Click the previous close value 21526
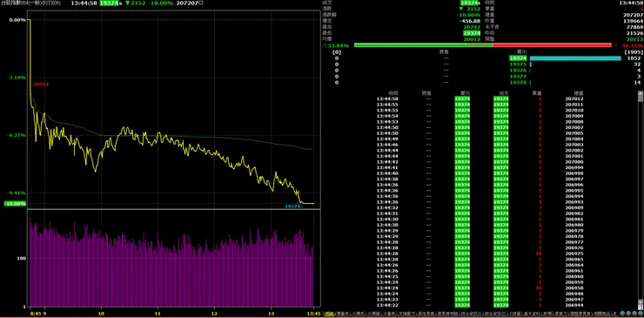Screen dimensions: 644x318 tap(635, 33)
